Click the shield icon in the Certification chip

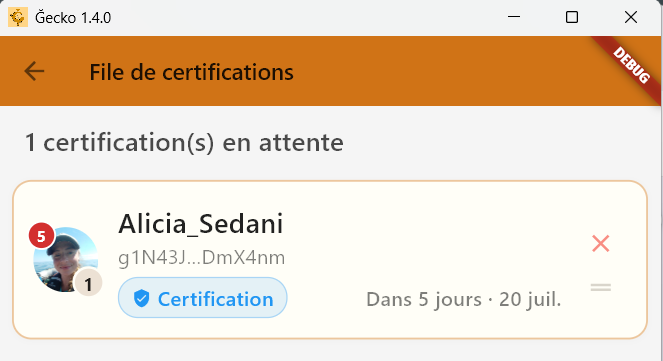click(141, 298)
